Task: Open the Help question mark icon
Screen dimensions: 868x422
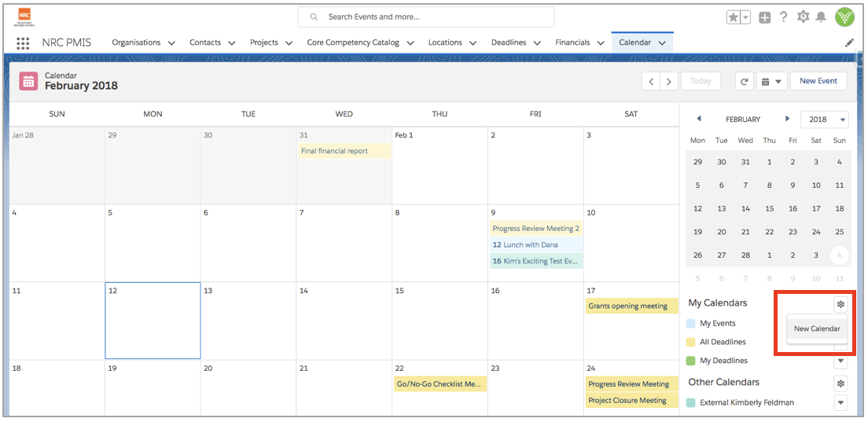Action: click(x=783, y=17)
